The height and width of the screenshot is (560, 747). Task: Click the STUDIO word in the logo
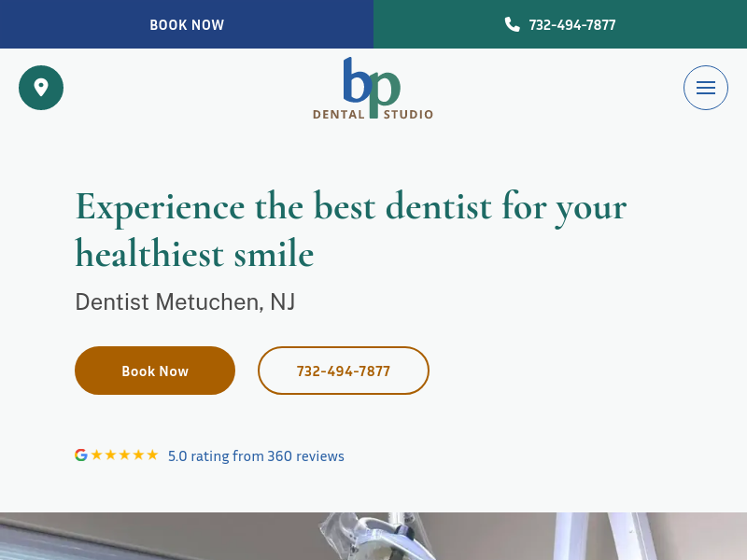click(408, 114)
